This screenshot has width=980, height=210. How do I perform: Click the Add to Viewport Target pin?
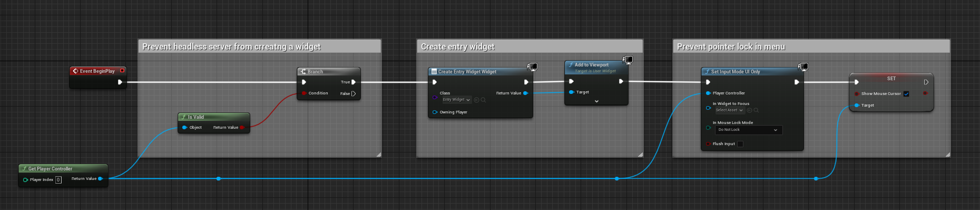tap(571, 92)
